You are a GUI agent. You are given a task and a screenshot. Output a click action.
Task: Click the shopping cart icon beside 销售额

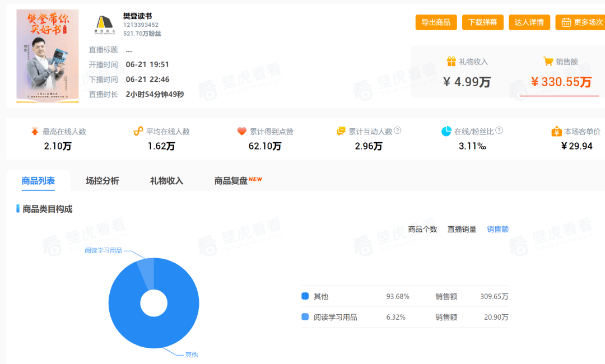[548, 62]
